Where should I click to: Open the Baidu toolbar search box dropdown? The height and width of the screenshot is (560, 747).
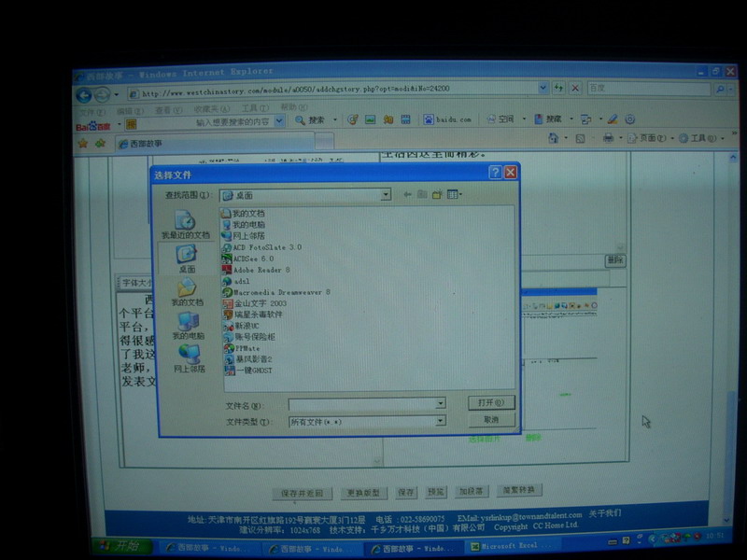coord(279,121)
